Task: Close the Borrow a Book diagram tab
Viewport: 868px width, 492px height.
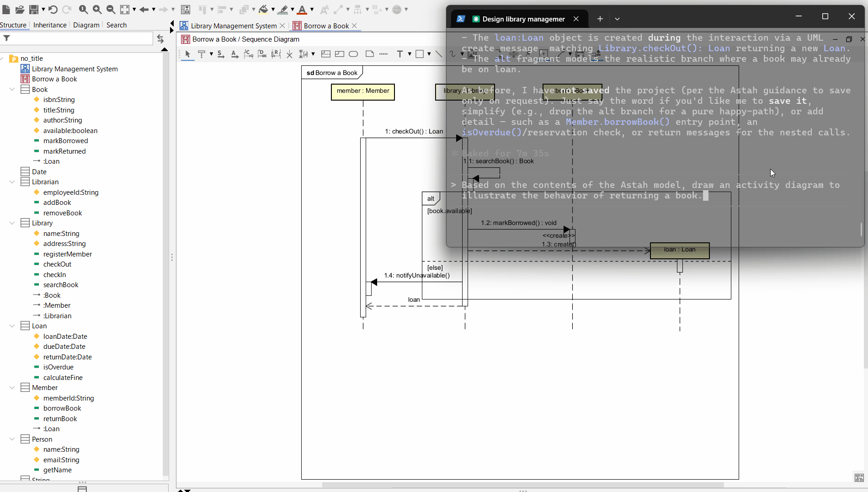Action: click(354, 26)
